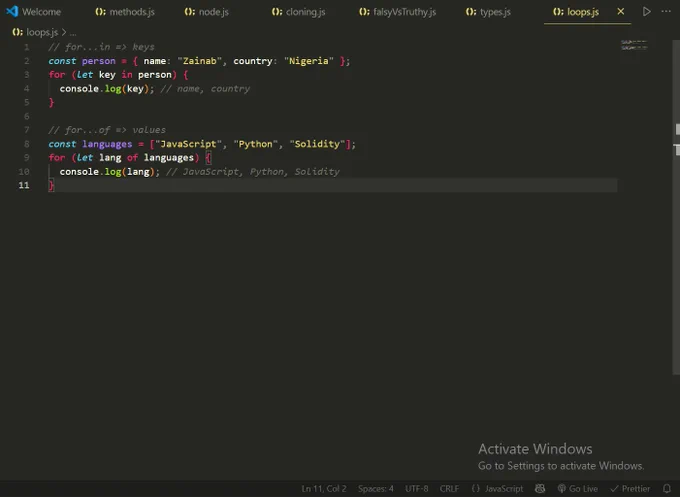Click the "Python" string on line 8
Viewport: 680px width, 497px height.
click(x=255, y=144)
